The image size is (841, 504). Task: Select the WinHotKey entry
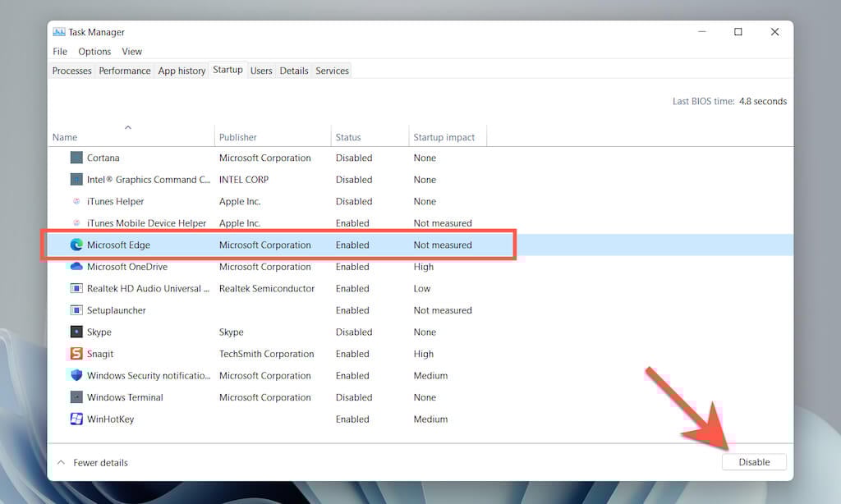coord(111,419)
